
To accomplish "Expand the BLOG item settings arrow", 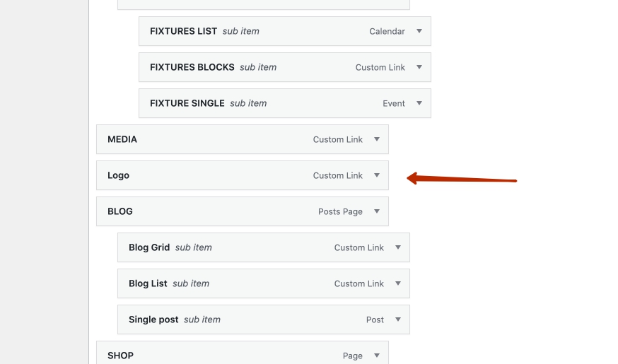I will pos(377,211).
